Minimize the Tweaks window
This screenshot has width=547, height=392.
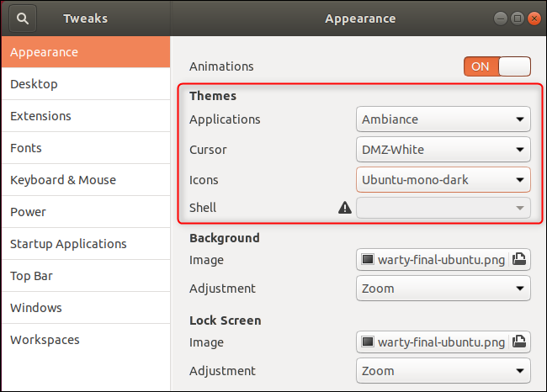[502, 18]
